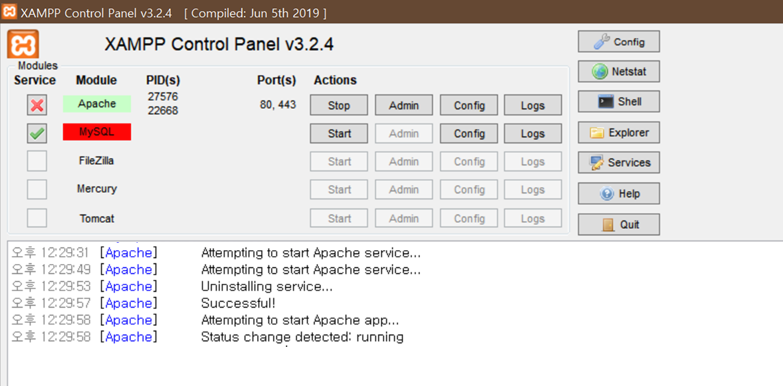783x386 pixels.
Task: Click the 'Uninstalling service...' log line
Action: coord(267,287)
